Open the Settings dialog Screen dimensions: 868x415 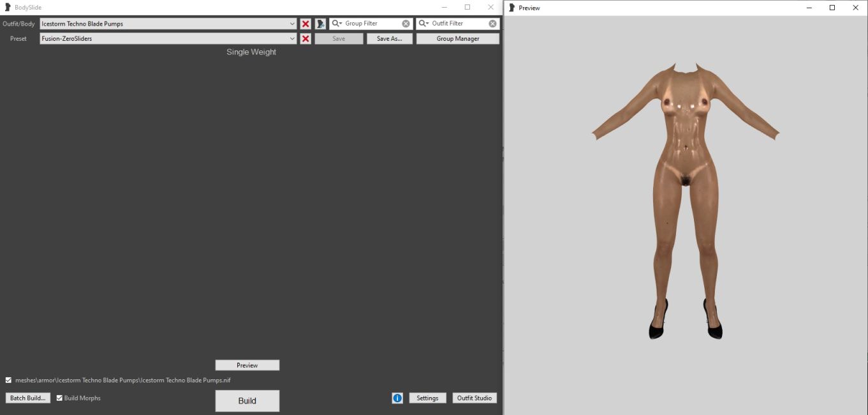(x=427, y=398)
